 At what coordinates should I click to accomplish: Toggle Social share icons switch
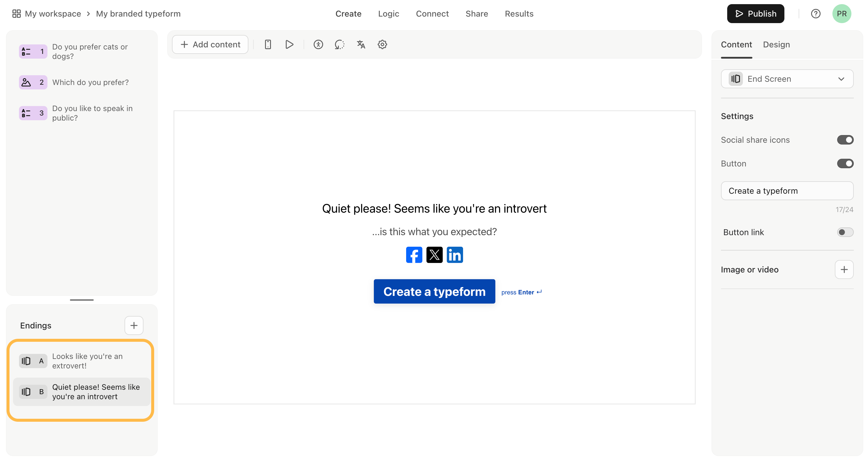coord(845,140)
